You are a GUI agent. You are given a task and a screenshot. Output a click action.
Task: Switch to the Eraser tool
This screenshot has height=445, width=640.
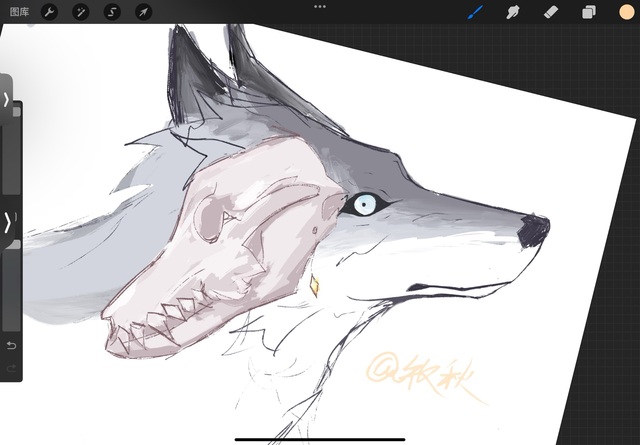(x=550, y=12)
